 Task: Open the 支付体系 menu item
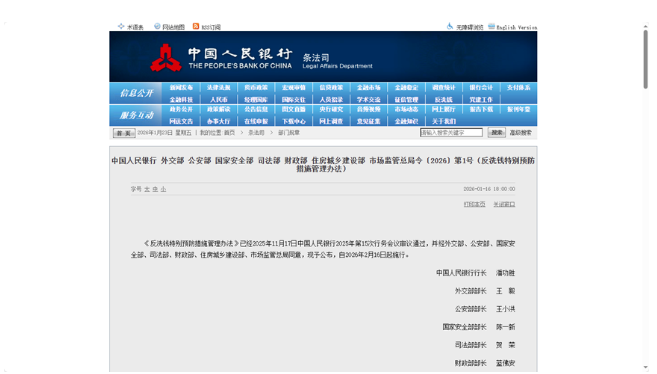pyautogui.click(x=519, y=88)
